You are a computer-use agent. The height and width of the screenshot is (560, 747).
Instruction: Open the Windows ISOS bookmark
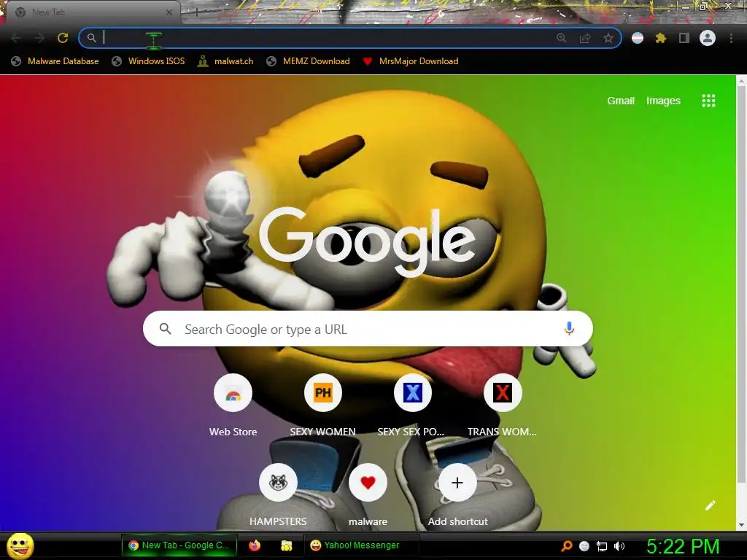tap(148, 61)
